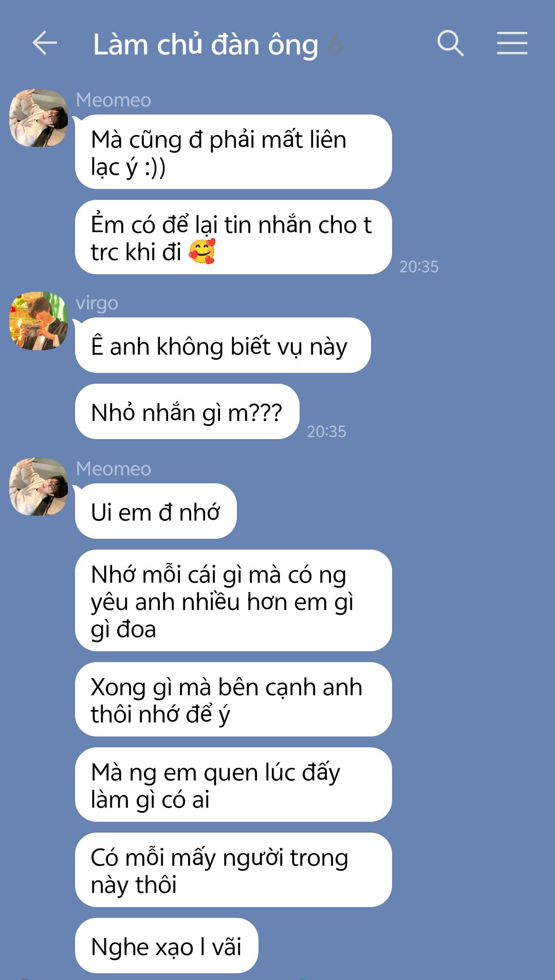Select message 'Nghe xạo l vãi'

click(166, 946)
